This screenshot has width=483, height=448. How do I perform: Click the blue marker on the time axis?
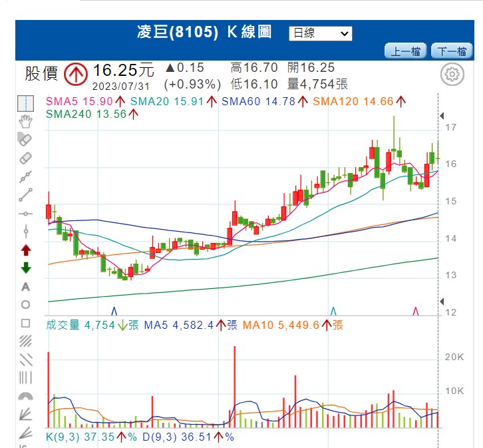pyautogui.click(x=114, y=311)
